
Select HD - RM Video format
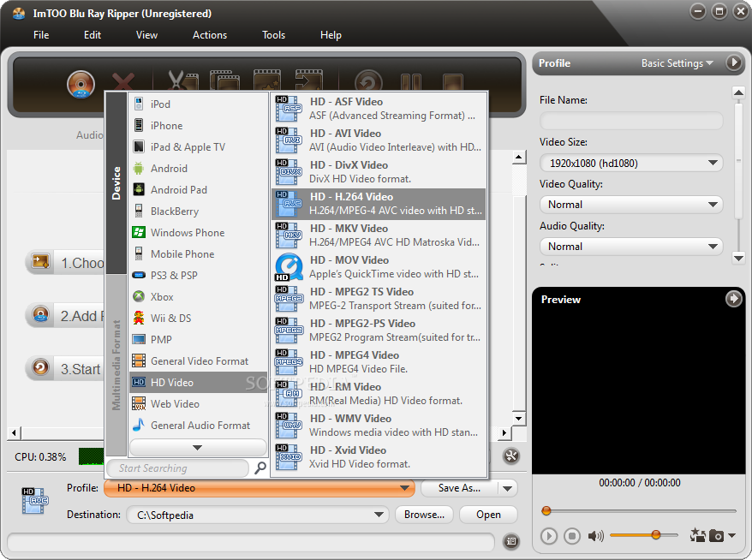[379, 393]
